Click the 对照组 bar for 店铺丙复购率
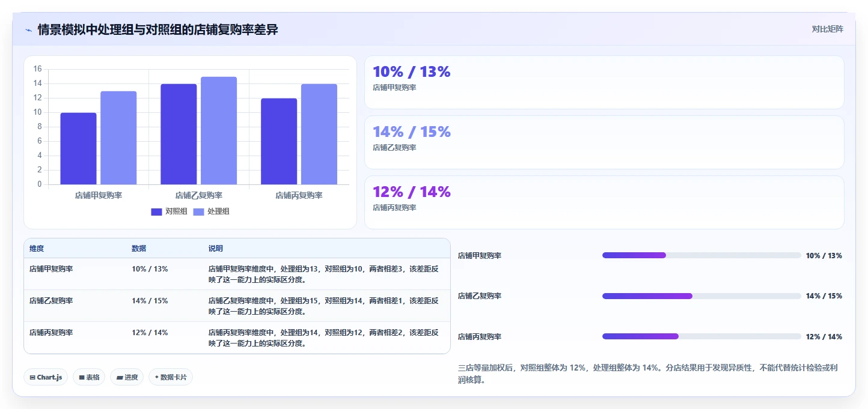Viewport: 868px width, 409px height. coord(279,141)
